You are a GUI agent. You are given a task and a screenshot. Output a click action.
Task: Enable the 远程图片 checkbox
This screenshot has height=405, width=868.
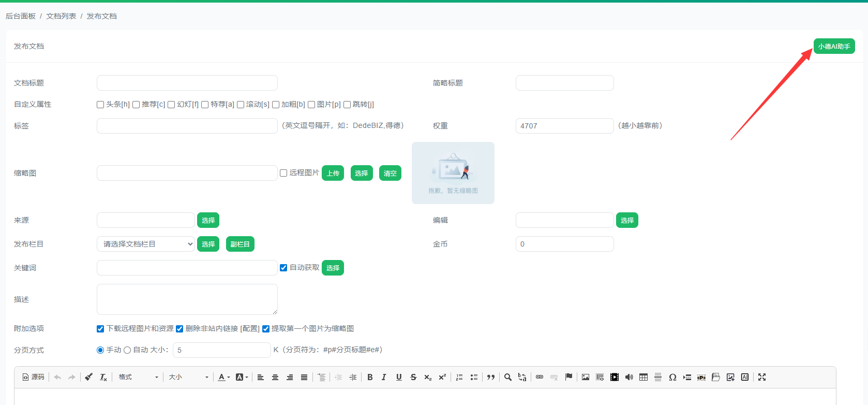coord(283,173)
